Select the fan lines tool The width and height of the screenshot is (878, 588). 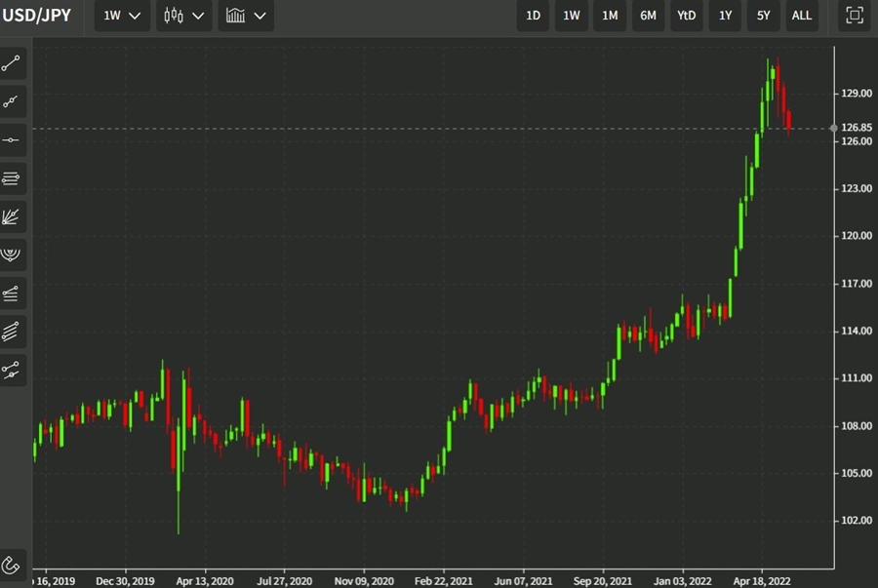point(12,216)
